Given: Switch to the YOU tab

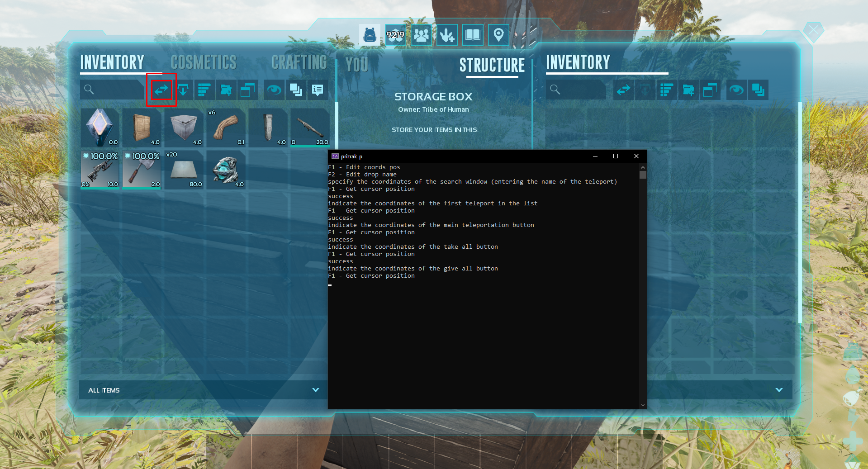Looking at the screenshot, I should click(357, 65).
